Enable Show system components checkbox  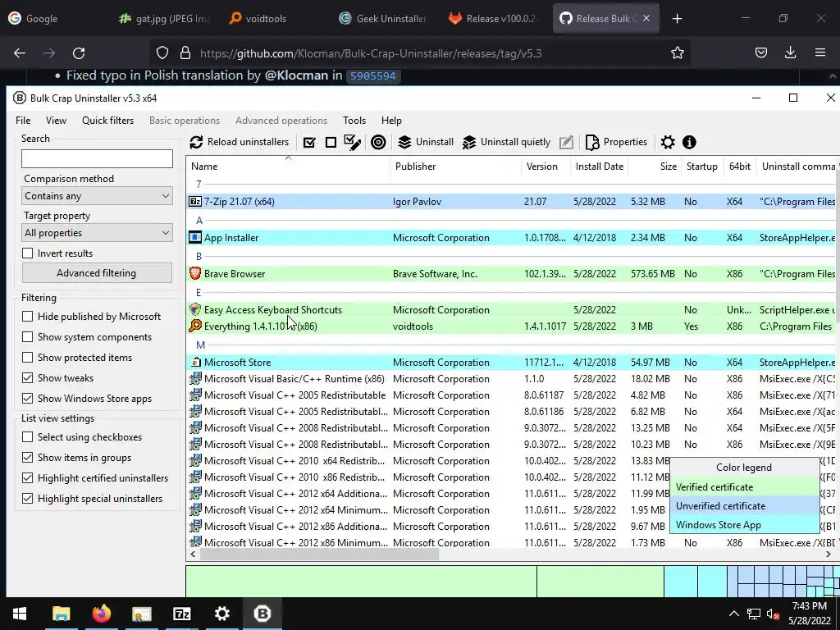(27, 337)
